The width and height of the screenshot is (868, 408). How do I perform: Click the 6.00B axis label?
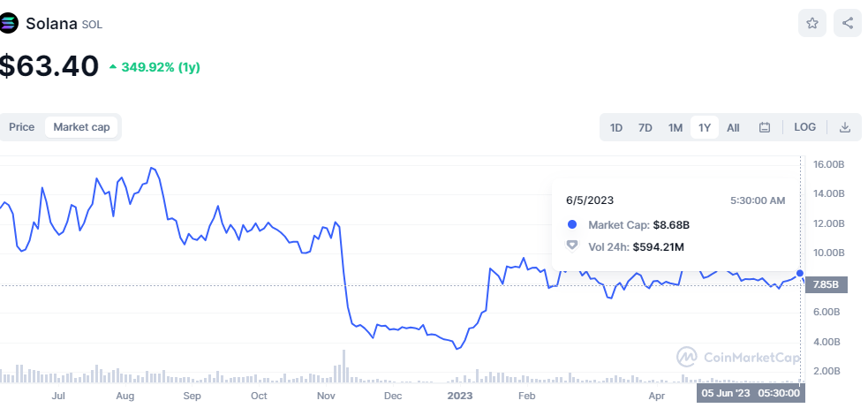[x=828, y=312]
